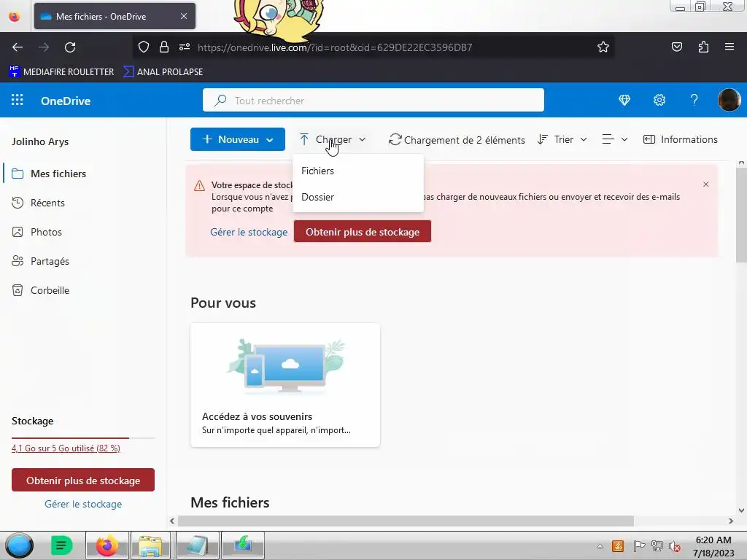Viewport: 747px width, 560px height.
Task: Show hidden system tray icons
Action: point(600,546)
